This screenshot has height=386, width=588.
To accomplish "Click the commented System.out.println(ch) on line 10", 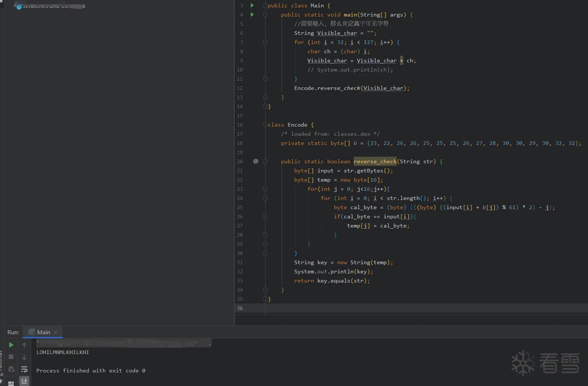I will pos(350,70).
